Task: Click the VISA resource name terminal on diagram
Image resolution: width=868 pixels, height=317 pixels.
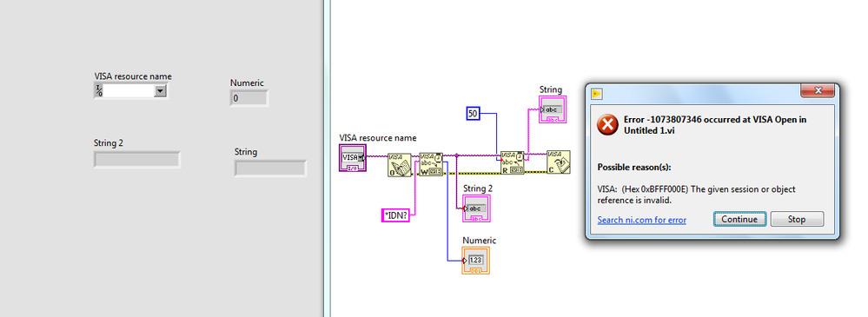Action: coord(353,158)
